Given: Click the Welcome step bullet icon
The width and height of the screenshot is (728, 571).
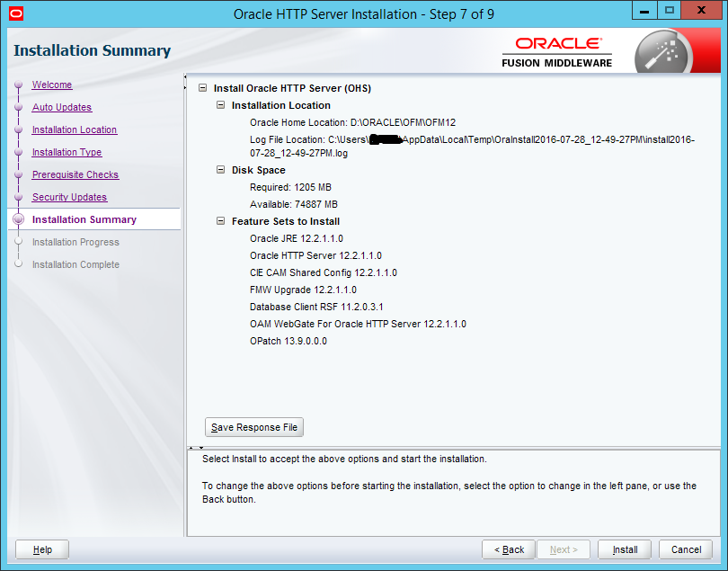Looking at the screenshot, I should click(x=18, y=85).
